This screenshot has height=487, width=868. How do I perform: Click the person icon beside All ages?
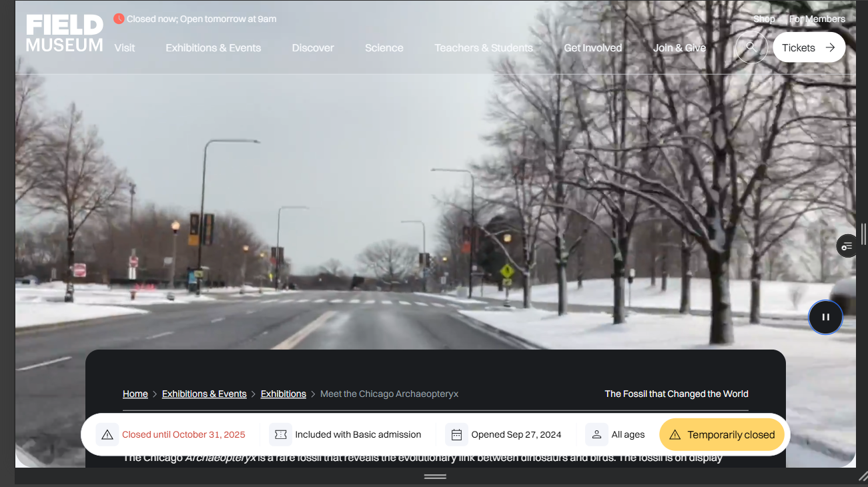click(x=597, y=435)
